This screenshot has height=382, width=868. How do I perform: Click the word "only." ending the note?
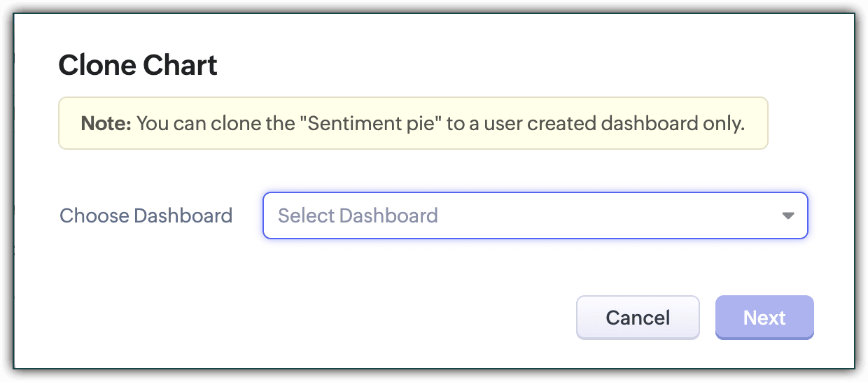724,124
